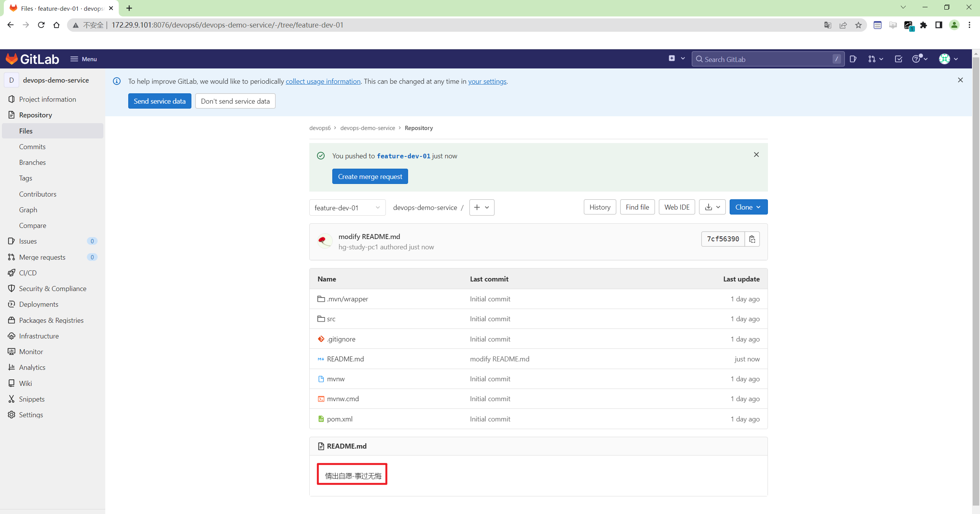Screen dimensions: 980x514
Task: Expand the download source code dropdown
Action: [712, 207]
